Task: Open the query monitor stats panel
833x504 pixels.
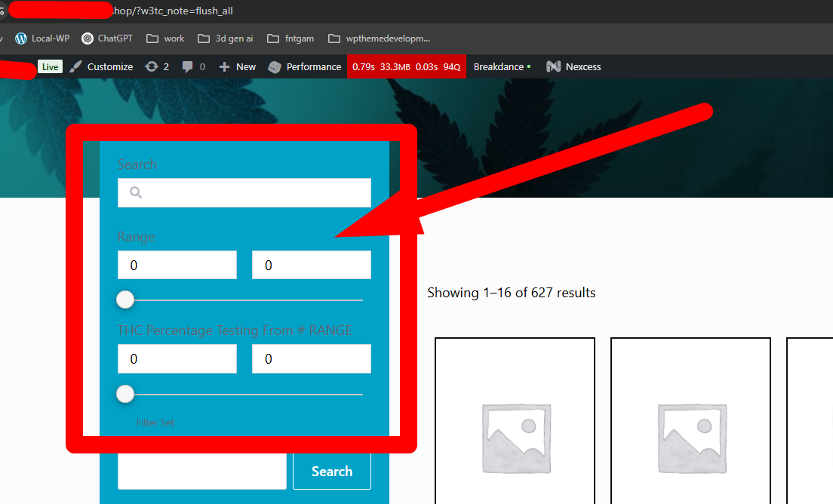Action: coord(407,67)
